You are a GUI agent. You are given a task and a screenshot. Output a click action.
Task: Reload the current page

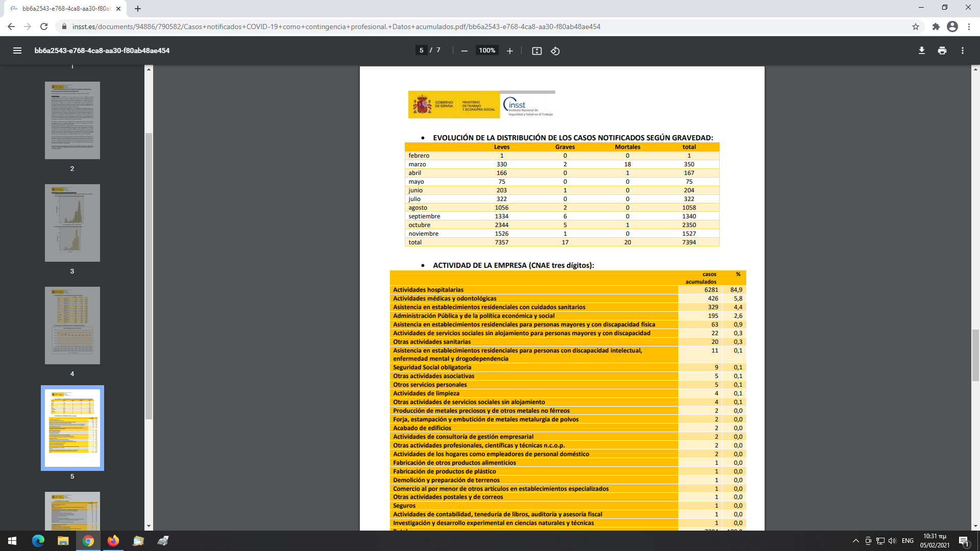(44, 27)
